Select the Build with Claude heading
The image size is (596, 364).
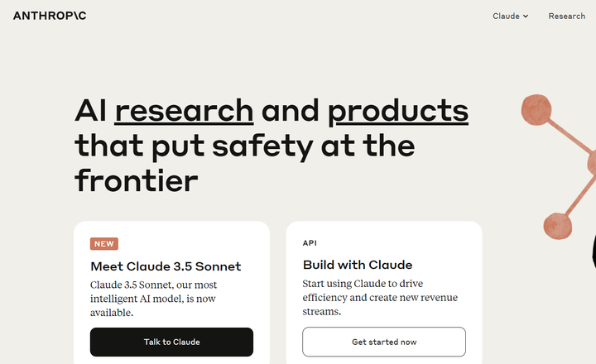pyautogui.click(x=358, y=265)
